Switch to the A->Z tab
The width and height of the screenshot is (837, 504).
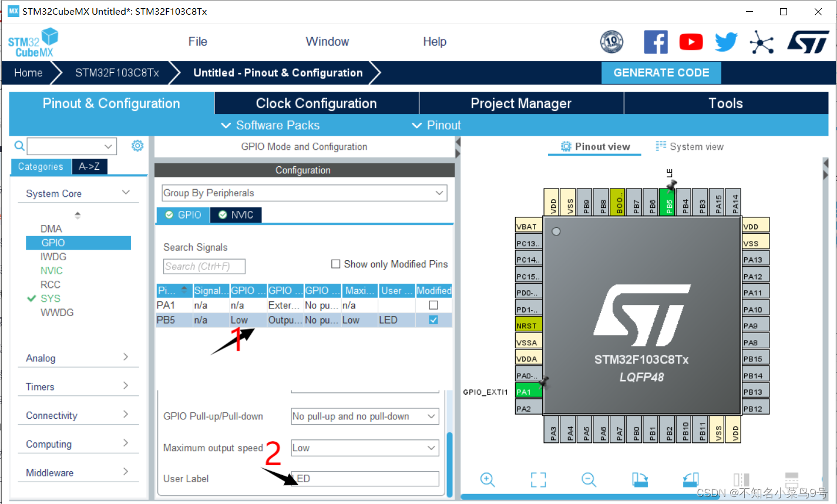tap(89, 167)
